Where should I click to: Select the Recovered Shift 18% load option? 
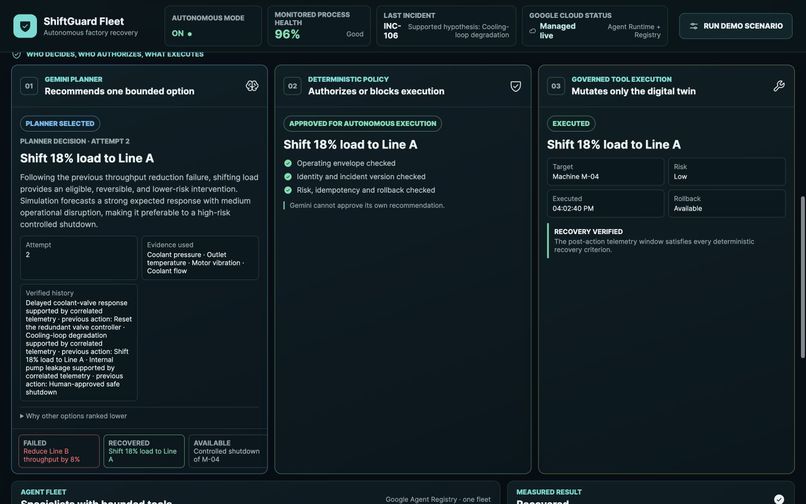(144, 451)
